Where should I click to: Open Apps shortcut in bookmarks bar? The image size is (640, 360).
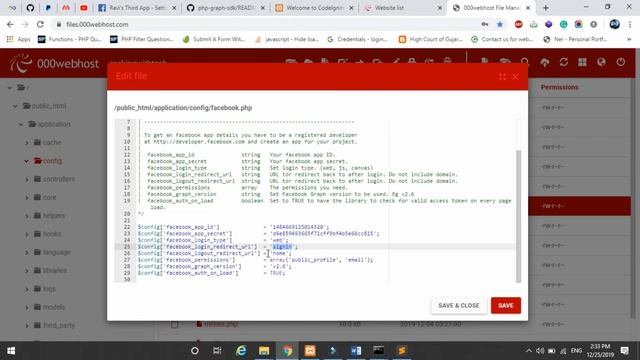pos(19,39)
